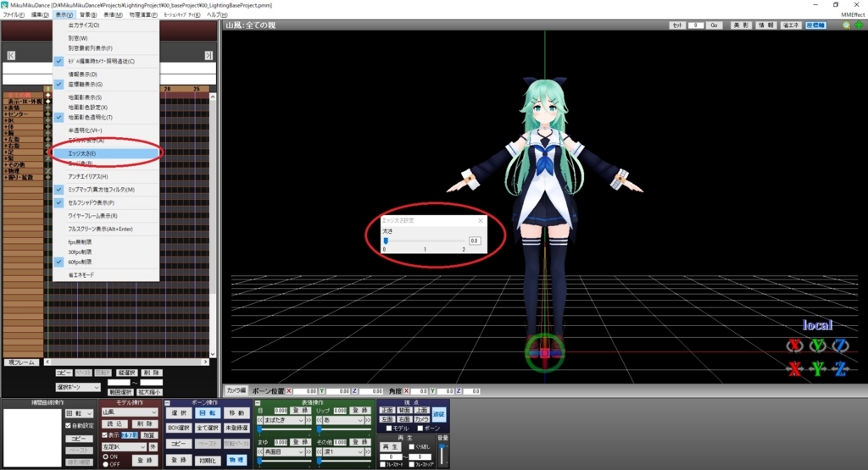This screenshot has height=470, width=868.
Task: Select the bone handle at model's feet
Action: tap(545, 353)
